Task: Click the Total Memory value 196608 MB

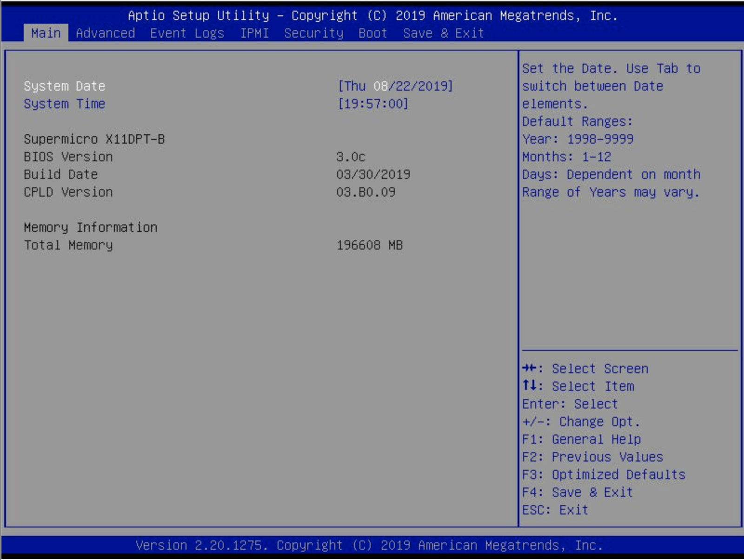Action: pos(369,245)
